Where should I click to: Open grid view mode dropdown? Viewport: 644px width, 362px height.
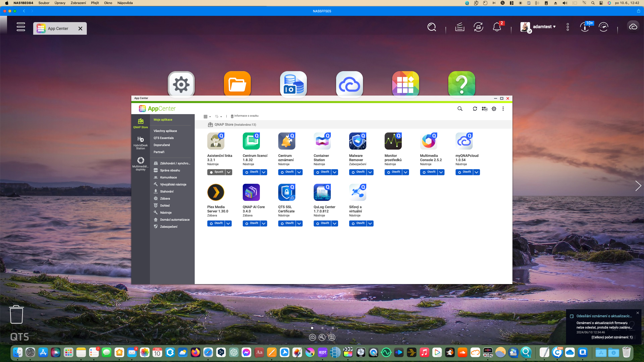[x=207, y=116]
